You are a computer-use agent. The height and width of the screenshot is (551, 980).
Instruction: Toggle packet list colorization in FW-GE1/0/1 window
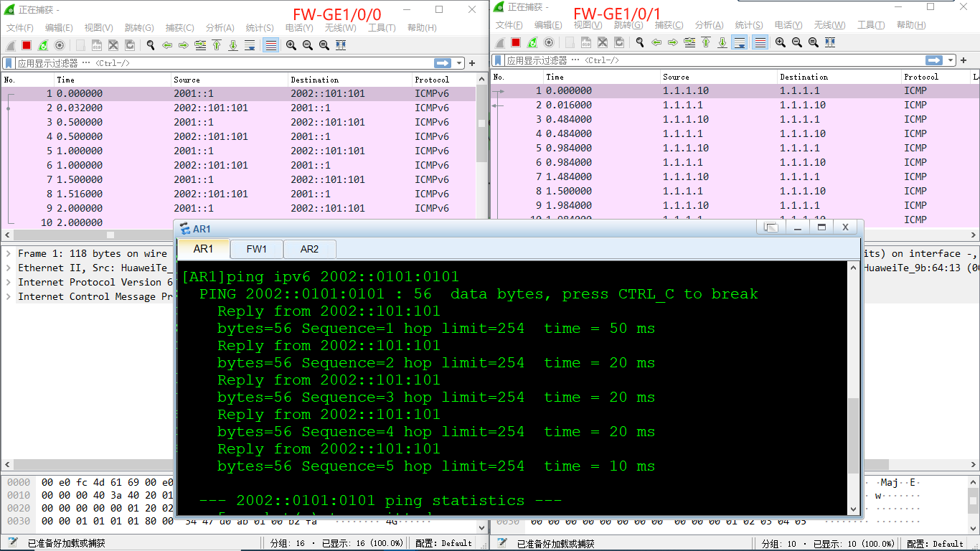click(760, 42)
